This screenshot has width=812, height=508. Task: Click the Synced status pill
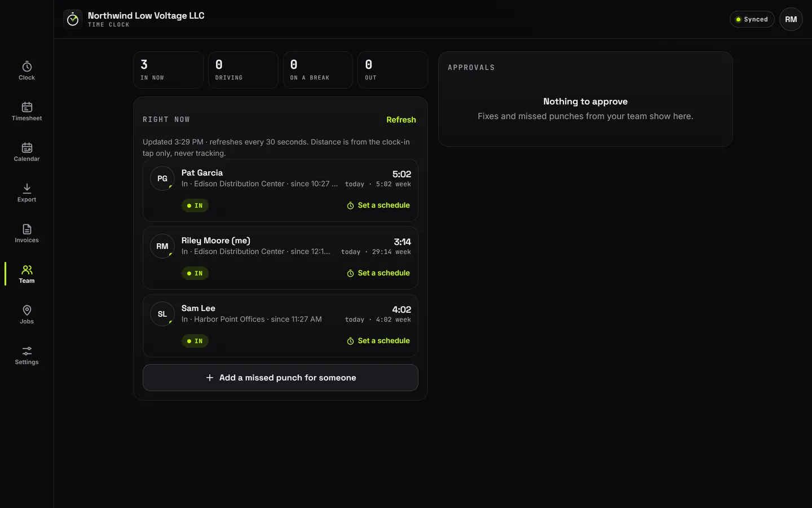pyautogui.click(x=752, y=19)
